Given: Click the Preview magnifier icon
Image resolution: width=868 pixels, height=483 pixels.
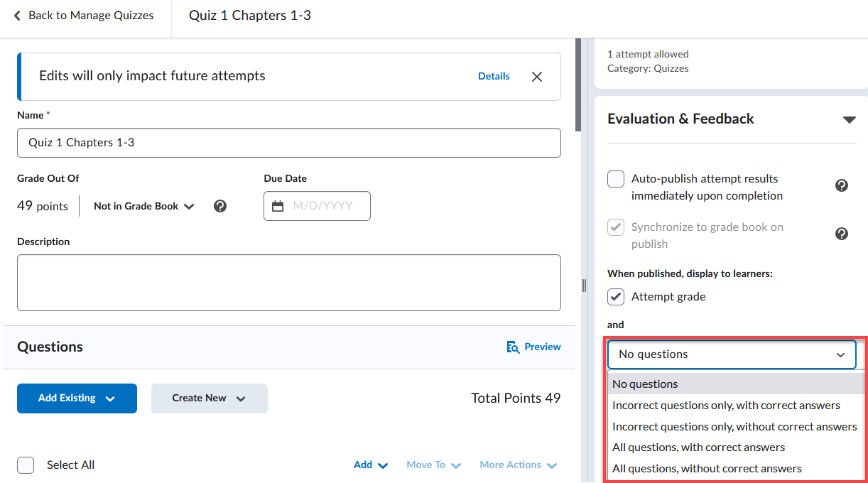Looking at the screenshot, I should pyautogui.click(x=514, y=347).
